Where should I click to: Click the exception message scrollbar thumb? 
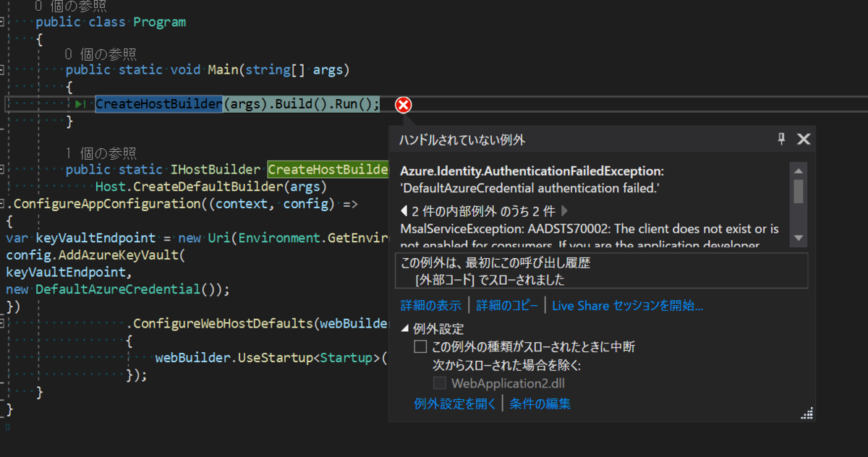[799, 192]
